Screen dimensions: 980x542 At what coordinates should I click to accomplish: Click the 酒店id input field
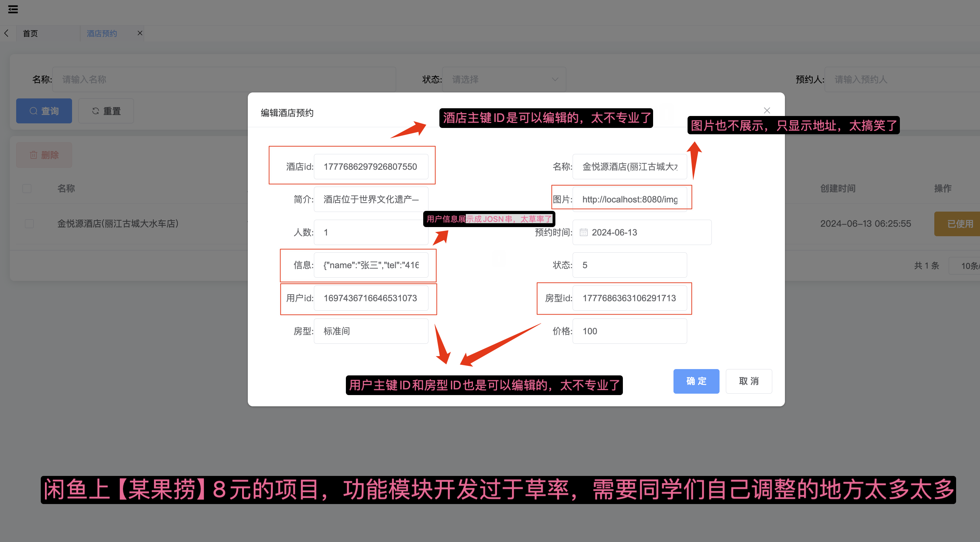(x=370, y=167)
